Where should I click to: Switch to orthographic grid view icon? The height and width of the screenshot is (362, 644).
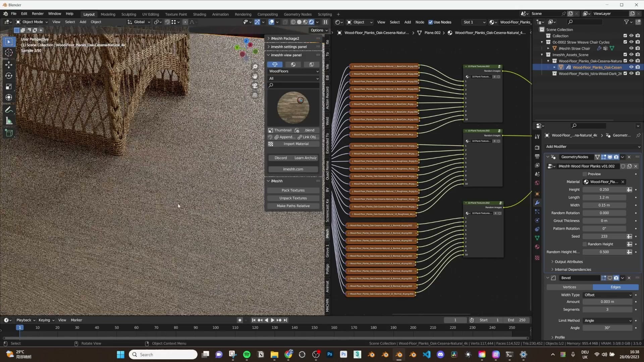255,95
